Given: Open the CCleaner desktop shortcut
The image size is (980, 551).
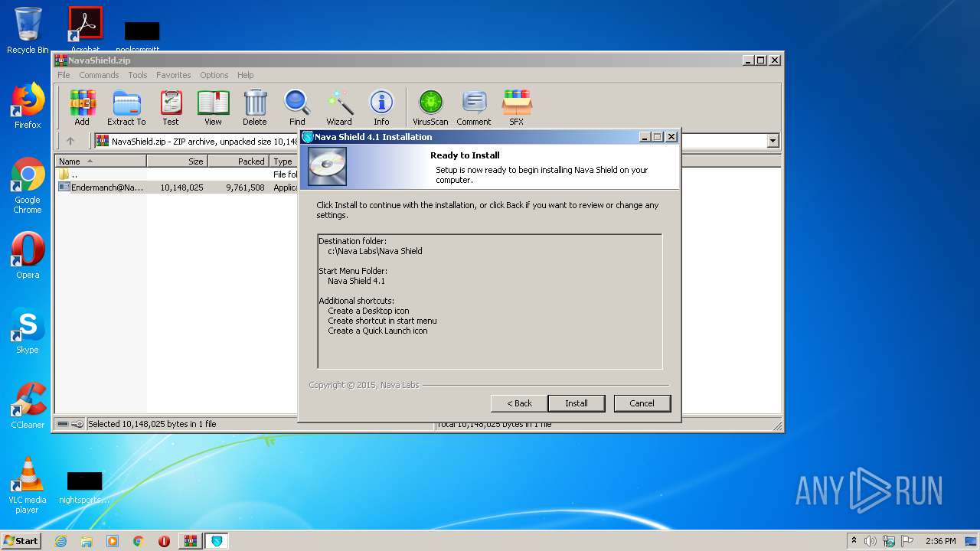Looking at the screenshot, I should tap(28, 406).
